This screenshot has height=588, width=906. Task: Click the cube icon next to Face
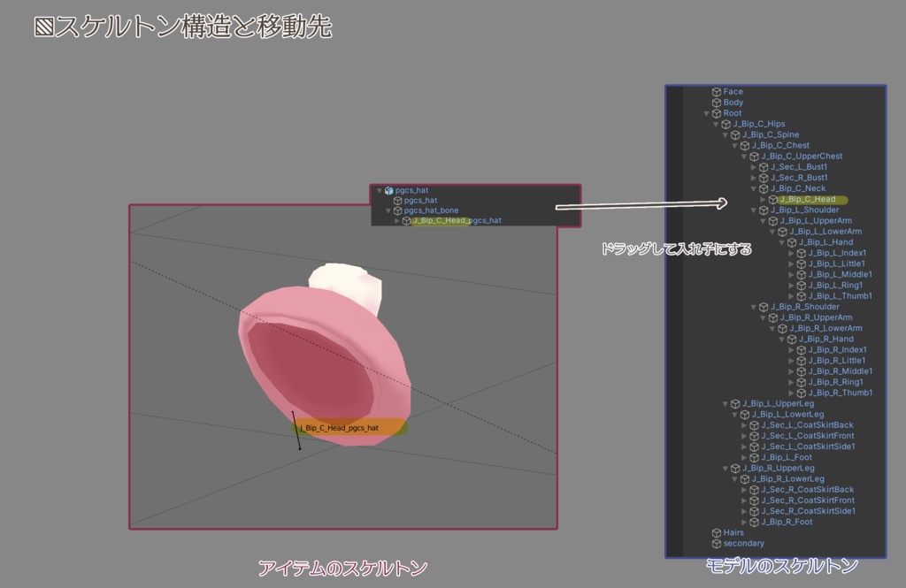[715, 92]
